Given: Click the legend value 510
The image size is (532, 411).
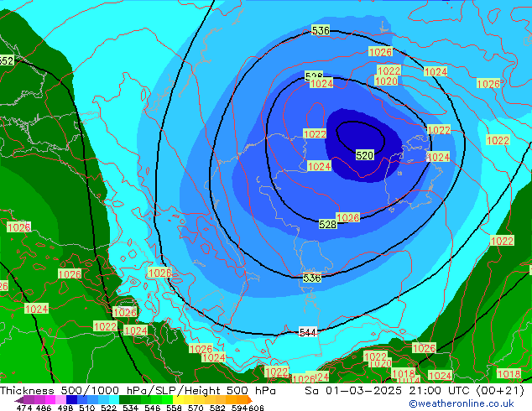Looking at the screenshot, I should pos(87,408).
